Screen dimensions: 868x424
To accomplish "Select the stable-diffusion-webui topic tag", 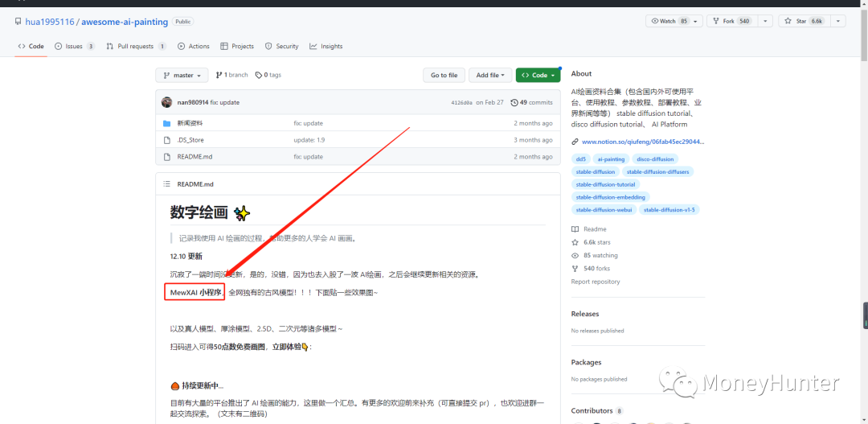I will tap(604, 210).
